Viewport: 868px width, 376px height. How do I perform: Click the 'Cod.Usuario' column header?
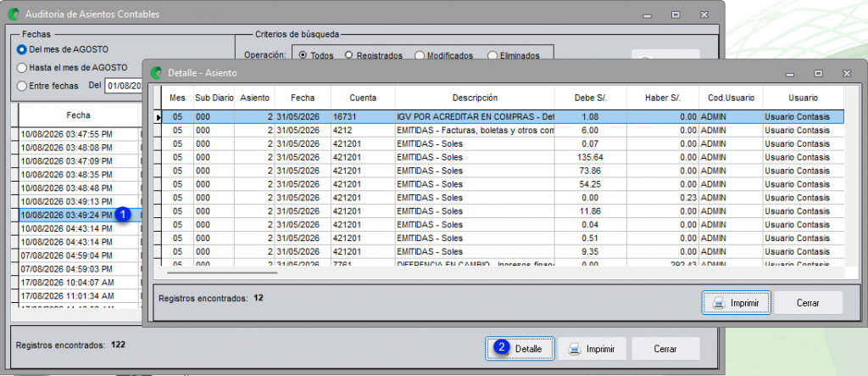pos(731,98)
